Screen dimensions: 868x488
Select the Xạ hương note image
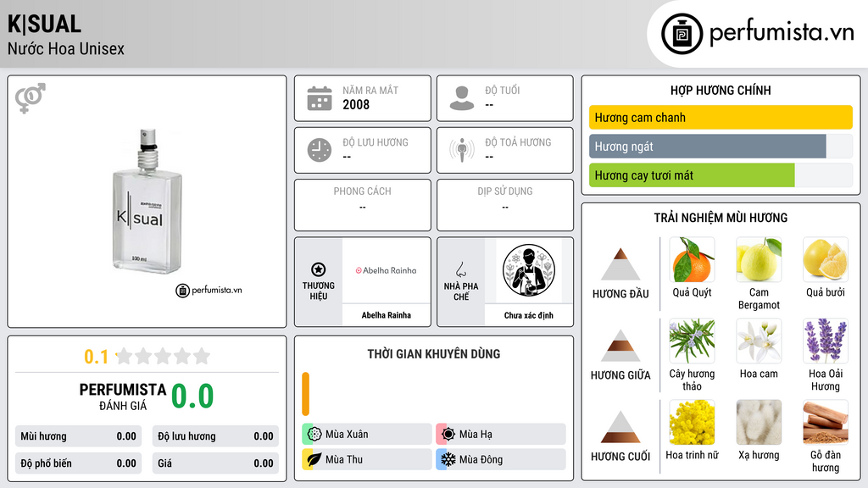click(759, 422)
